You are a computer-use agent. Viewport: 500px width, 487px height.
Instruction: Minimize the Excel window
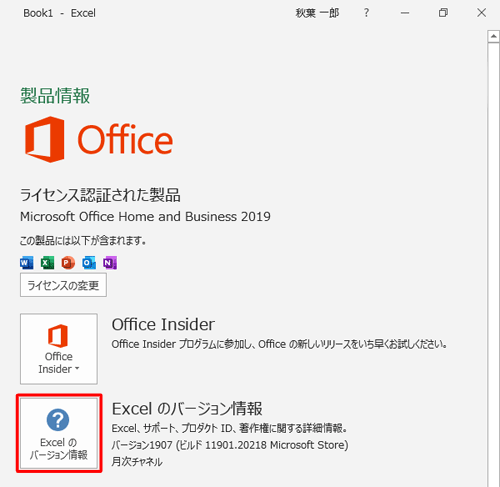pyautogui.click(x=405, y=13)
